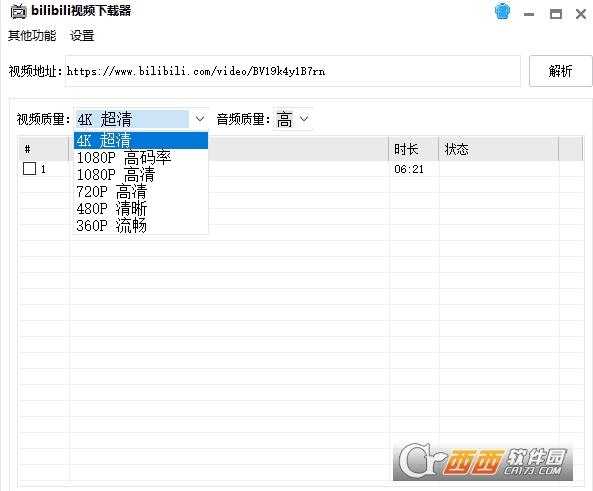Close the bilibili downloader window
This screenshot has width=593, height=491.
tap(581, 14)
